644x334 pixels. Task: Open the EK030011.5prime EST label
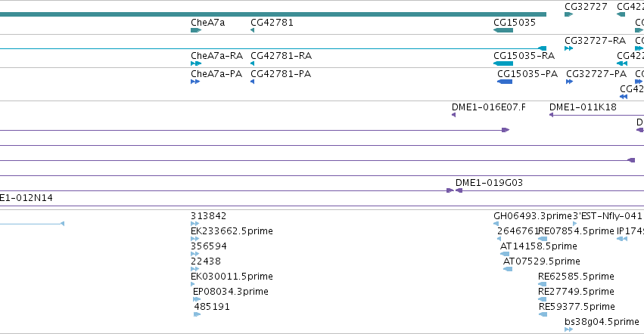(232, 277)
